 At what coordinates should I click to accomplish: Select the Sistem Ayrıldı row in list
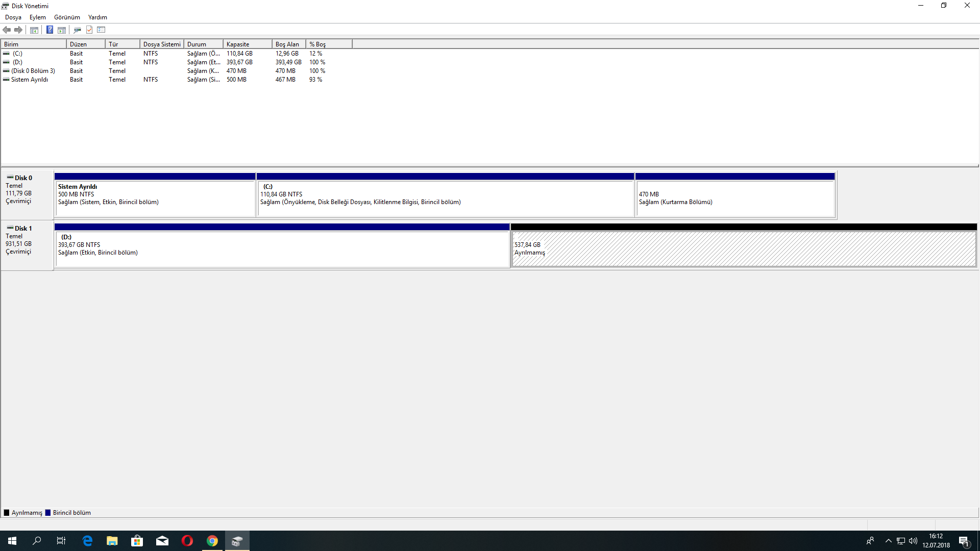tap(30, 80)
